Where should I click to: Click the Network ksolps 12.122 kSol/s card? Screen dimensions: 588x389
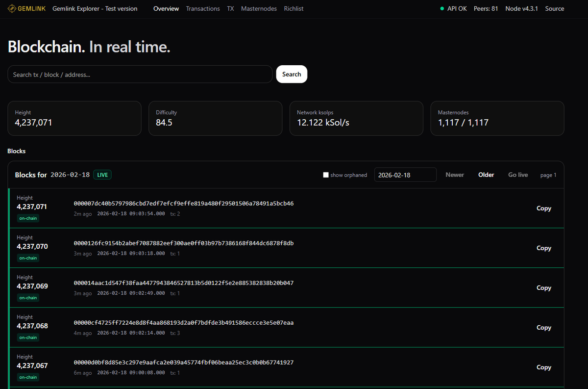pos(356,118)
